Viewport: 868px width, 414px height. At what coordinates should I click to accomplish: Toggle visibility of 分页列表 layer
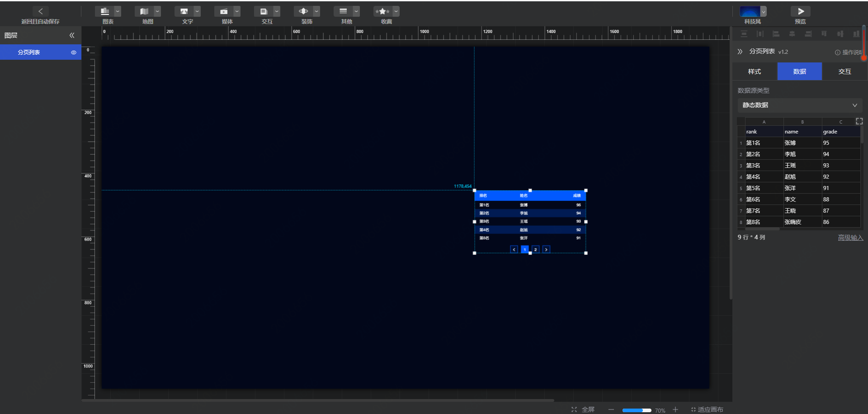tap(74, 52)
